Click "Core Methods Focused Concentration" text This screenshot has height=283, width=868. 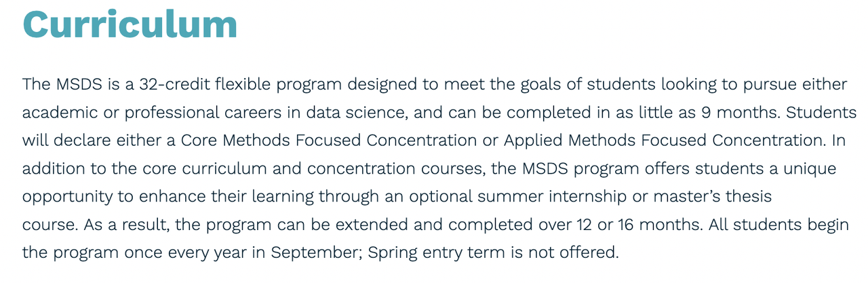click(328, 140)
